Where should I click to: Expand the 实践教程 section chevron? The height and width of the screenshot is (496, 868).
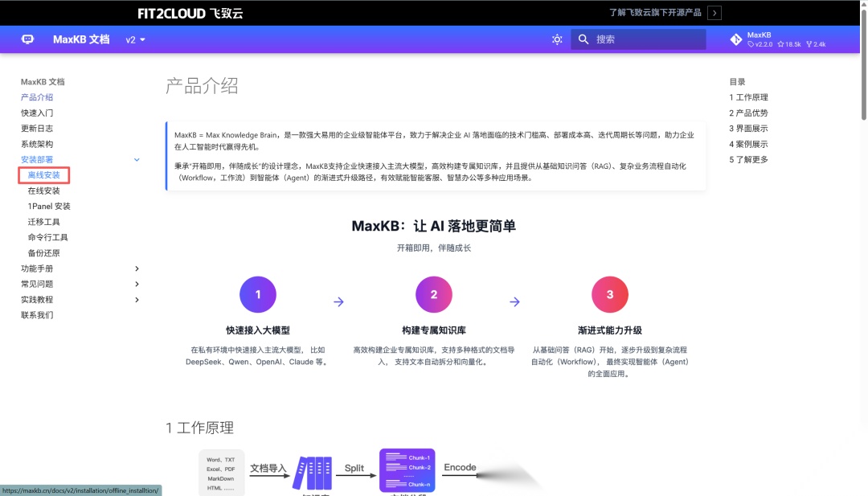pos(137,300)
